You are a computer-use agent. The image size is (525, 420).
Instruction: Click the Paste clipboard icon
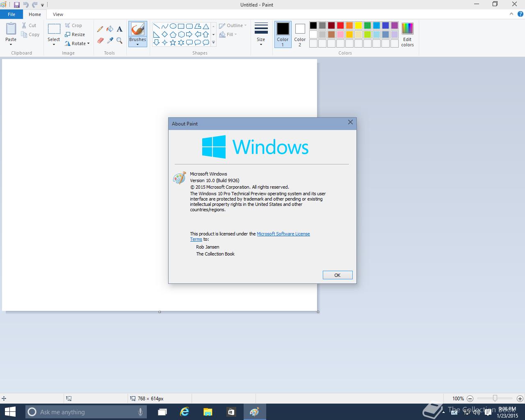(x=11, y=29)
